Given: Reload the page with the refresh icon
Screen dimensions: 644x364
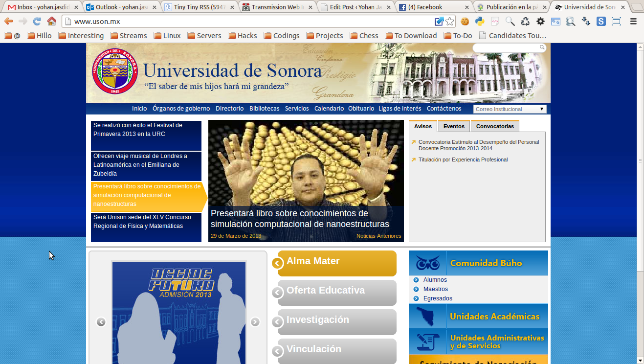Looking at the screenshot, I should tap(37, 22).
